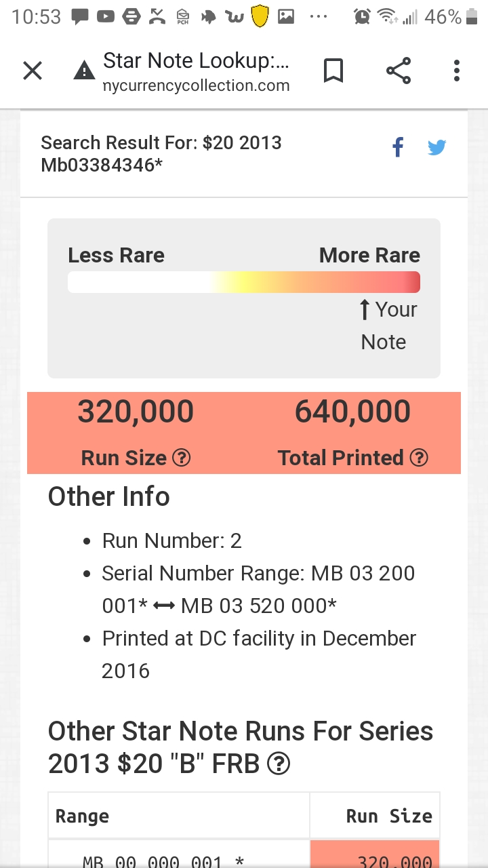Tap the Star Note Lookup page title
The image size is (488, 868).
pos(197,61)
